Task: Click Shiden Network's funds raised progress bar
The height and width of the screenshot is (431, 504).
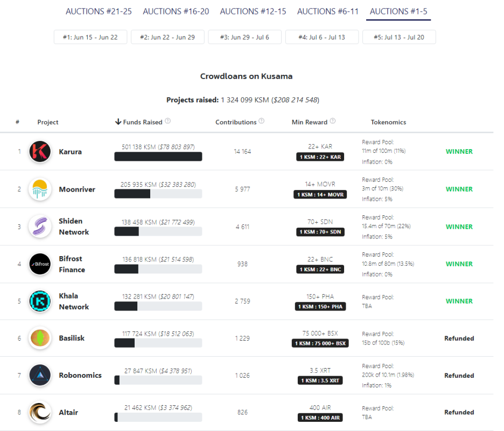Action: tap(158, 231)
